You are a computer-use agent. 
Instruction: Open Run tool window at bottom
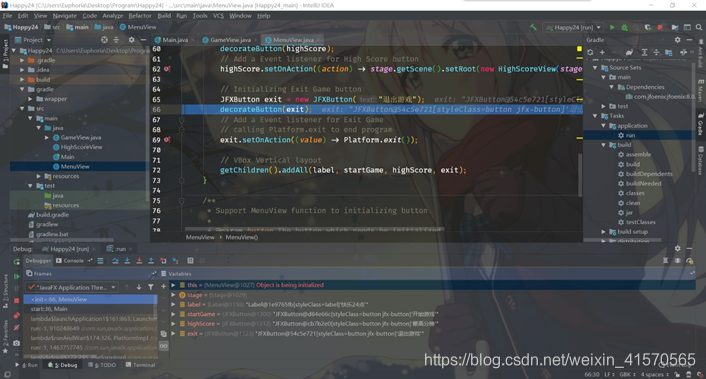point(27,365)
